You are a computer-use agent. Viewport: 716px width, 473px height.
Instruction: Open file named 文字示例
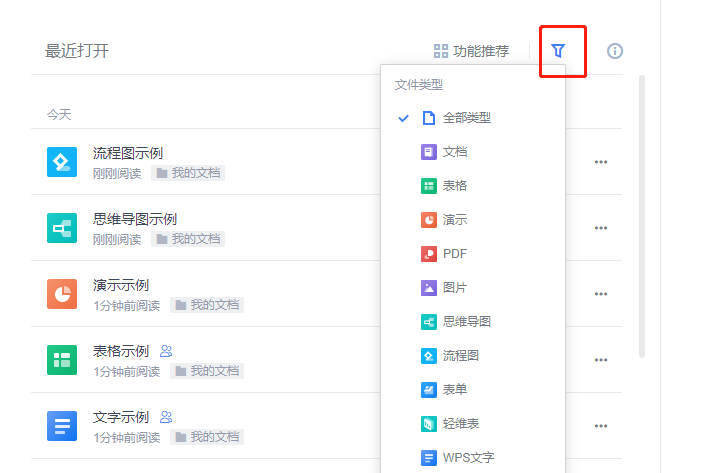point(121,417)
